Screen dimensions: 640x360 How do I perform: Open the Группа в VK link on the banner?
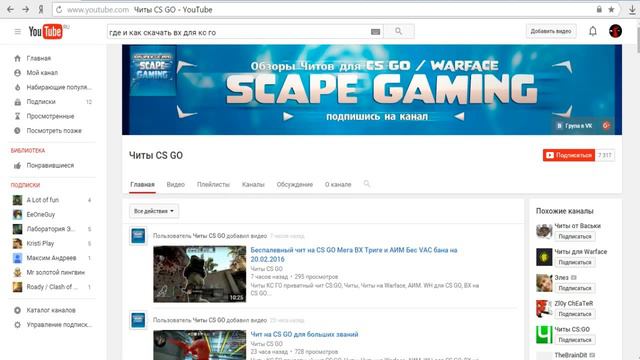click(x=575, y=126)
